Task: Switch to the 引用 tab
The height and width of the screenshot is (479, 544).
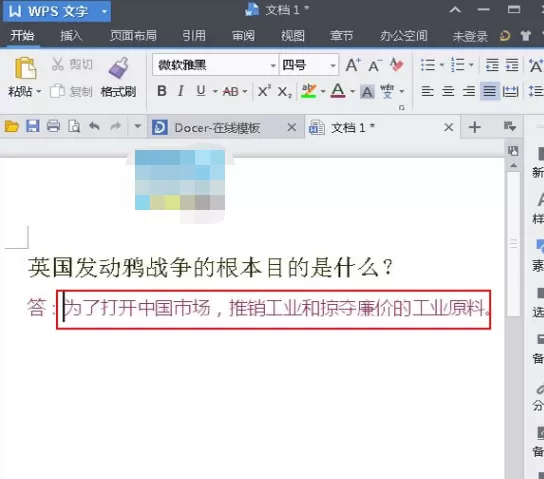Action: tap(194, 36)
